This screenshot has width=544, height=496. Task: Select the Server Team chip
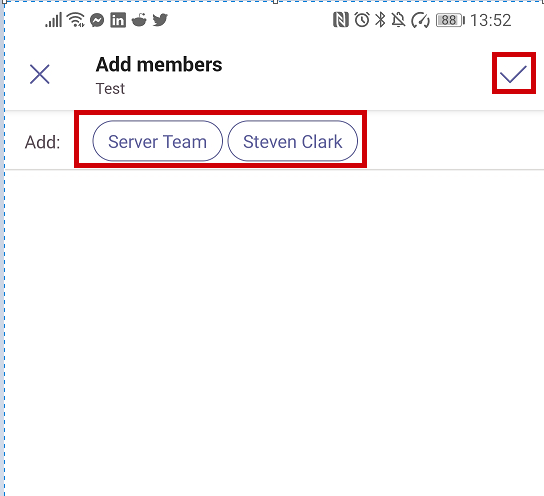158,141
